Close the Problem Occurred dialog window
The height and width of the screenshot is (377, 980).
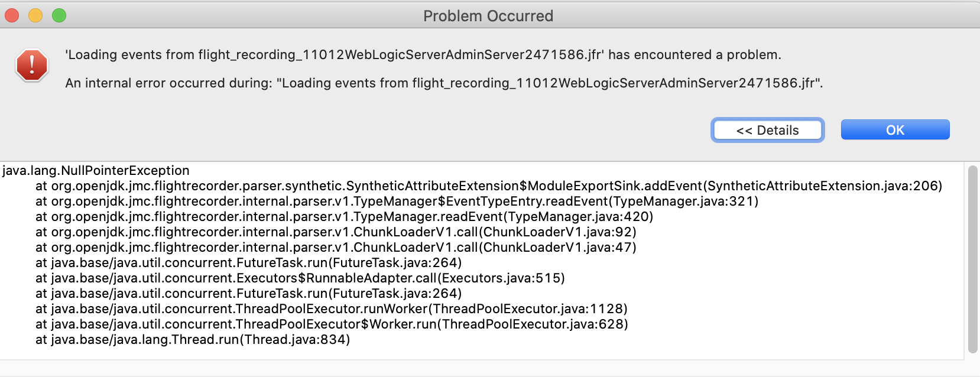12,15
